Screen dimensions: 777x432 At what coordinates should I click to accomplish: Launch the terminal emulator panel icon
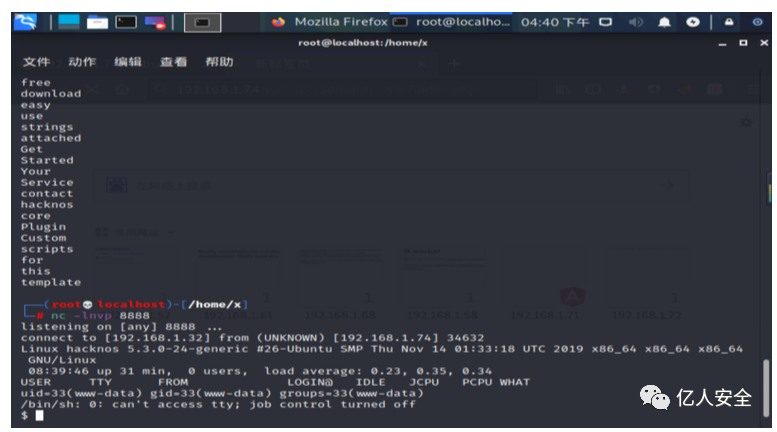point(126,22)
